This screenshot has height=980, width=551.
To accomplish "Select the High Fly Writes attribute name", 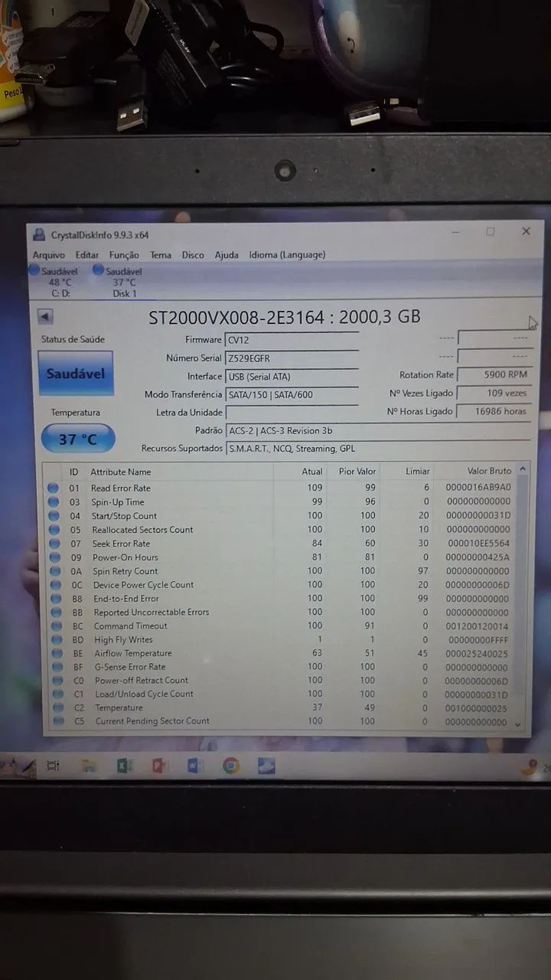I will [123, 640].
